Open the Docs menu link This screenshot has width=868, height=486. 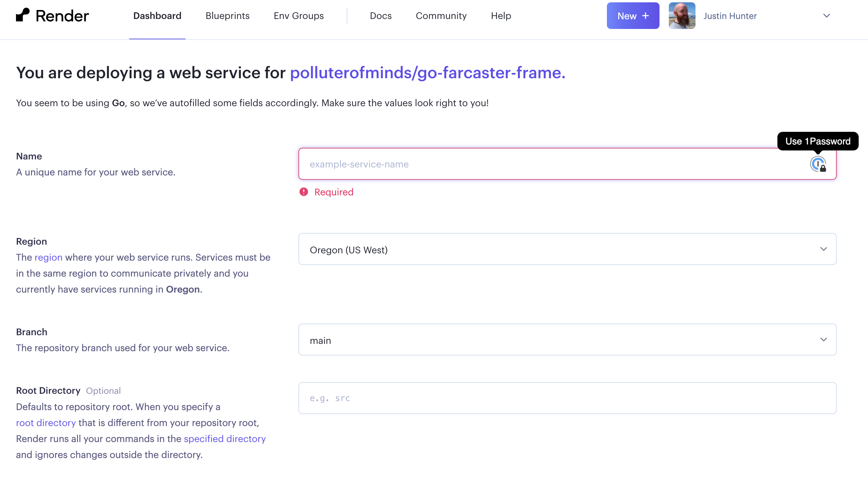pos(380,16)
